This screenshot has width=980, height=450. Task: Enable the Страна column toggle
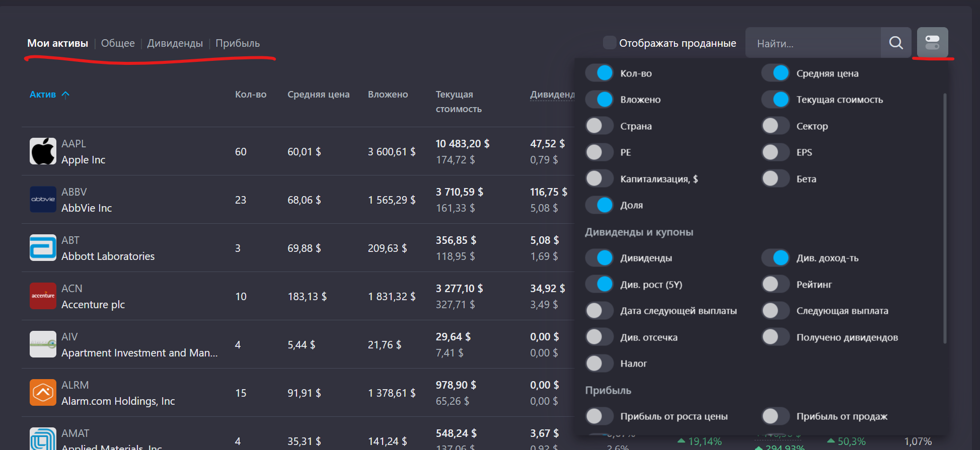599,126
